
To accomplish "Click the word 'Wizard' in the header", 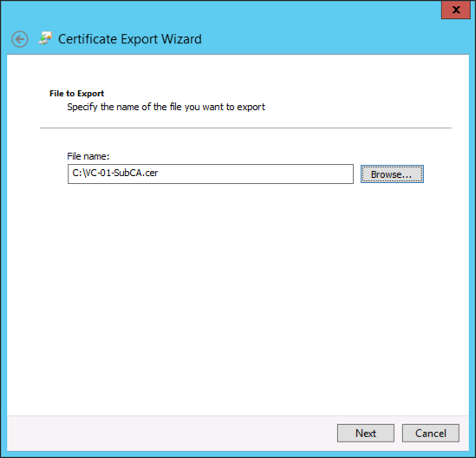I will pyautogui.click(x=181, y=39).
